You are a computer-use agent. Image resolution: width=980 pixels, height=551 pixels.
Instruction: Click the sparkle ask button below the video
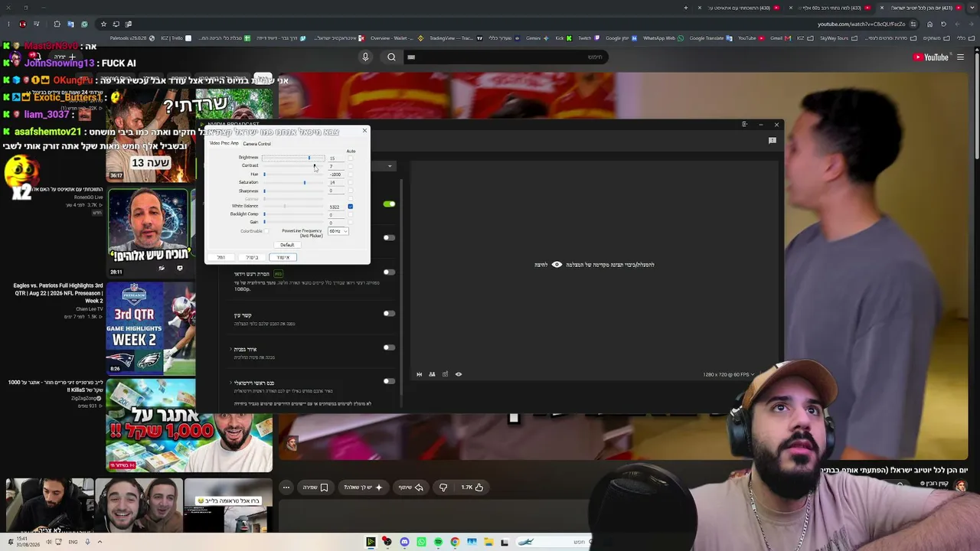[363, 487]
